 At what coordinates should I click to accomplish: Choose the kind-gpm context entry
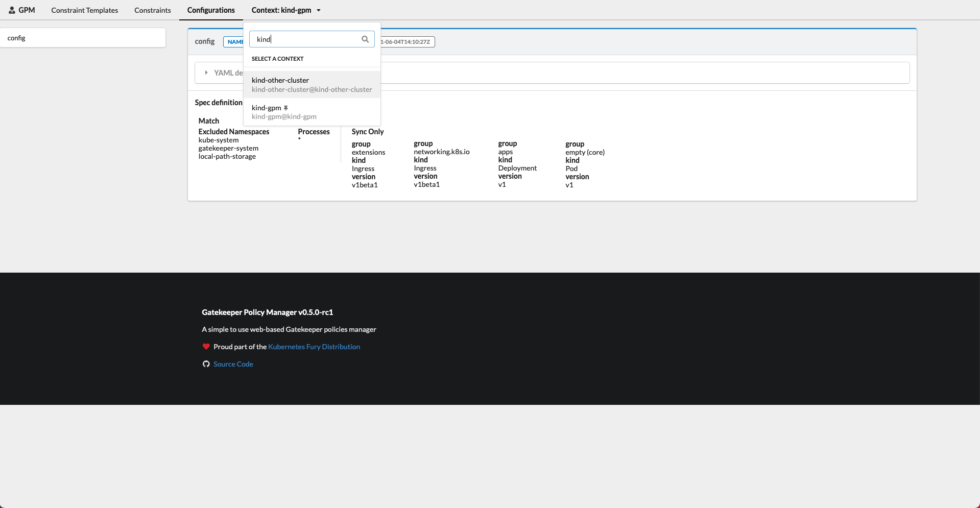point(312,112)
